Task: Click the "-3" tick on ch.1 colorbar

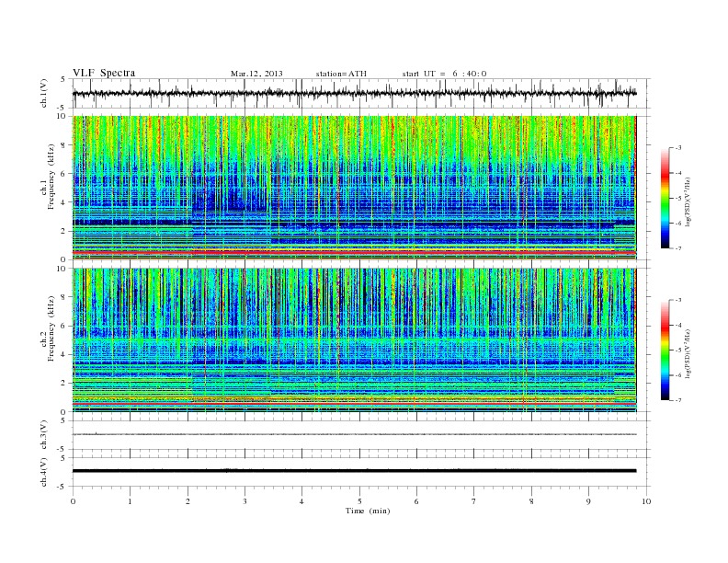Action: click(677, 148)
